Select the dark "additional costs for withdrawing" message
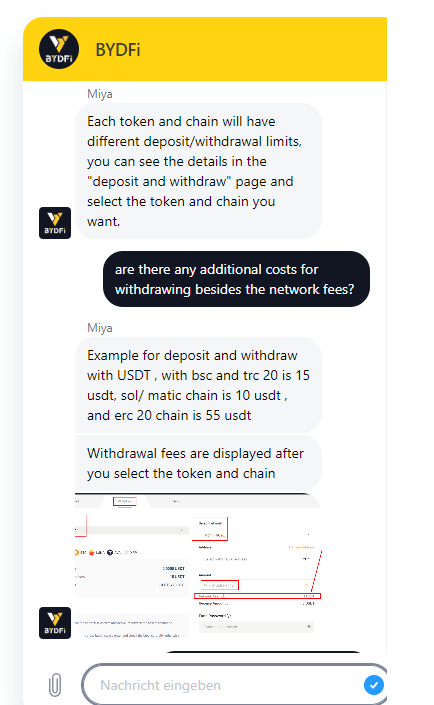 coord(237,279)
